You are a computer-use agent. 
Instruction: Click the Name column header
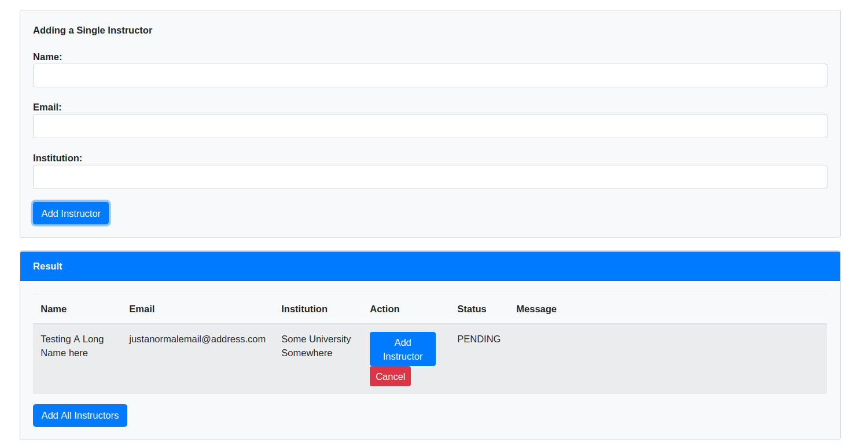(x=53, y=309)
